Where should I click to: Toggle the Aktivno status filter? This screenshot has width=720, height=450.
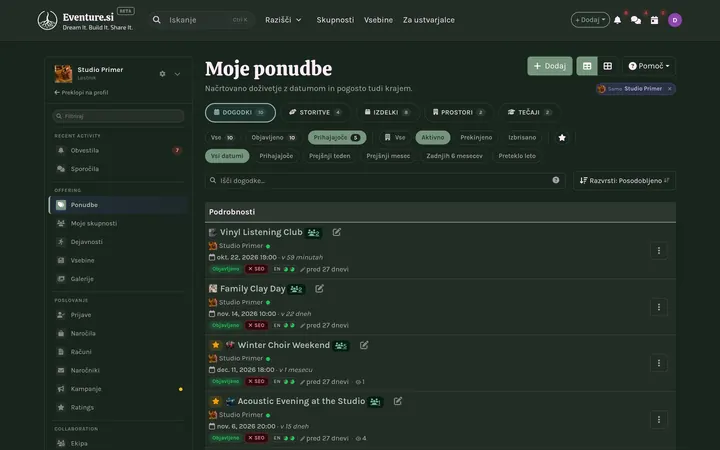(433, 137)
